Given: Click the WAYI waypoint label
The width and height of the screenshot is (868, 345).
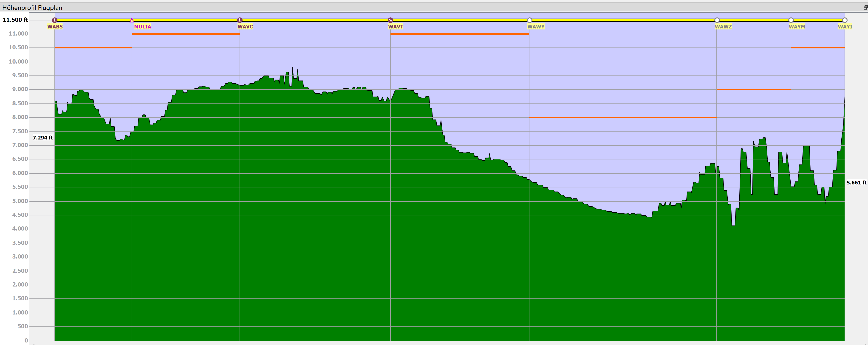Looking at the screenshot, I should pyautogui.click(x=845, y=27).
